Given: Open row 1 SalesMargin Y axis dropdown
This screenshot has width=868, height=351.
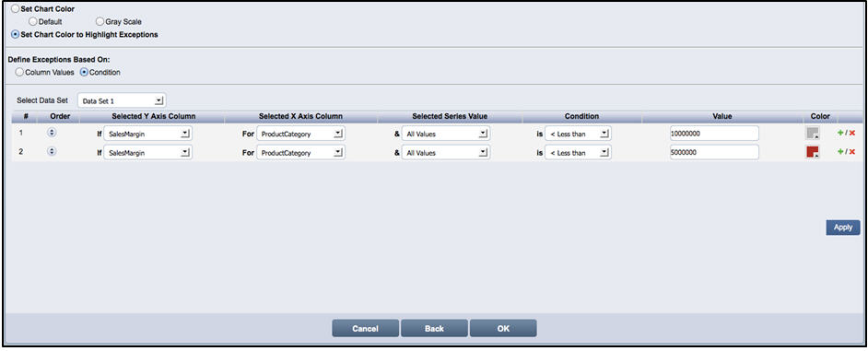Looking at the screenshot, I should coord(147,134).
